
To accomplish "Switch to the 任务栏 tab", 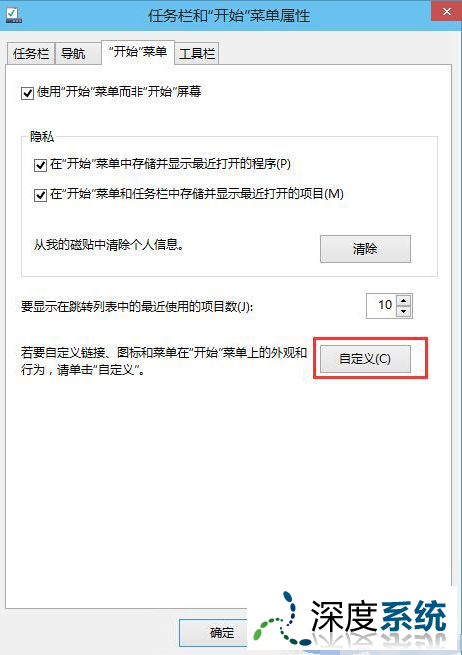I will [31, 54].
